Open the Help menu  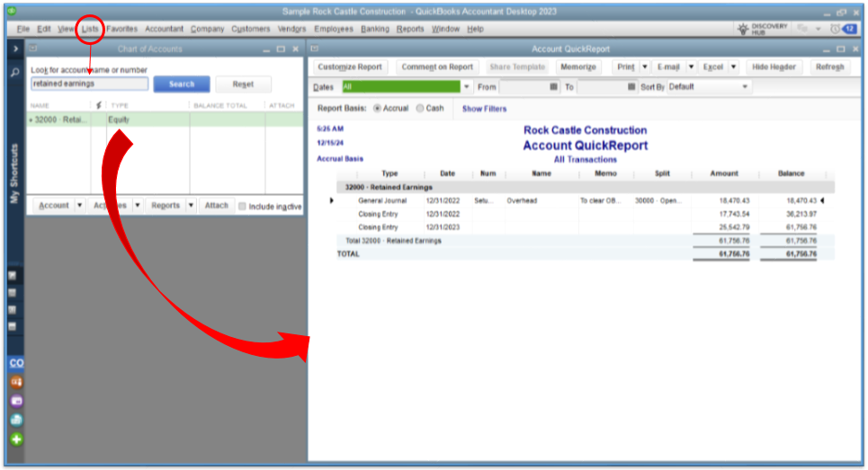(475, 29)
